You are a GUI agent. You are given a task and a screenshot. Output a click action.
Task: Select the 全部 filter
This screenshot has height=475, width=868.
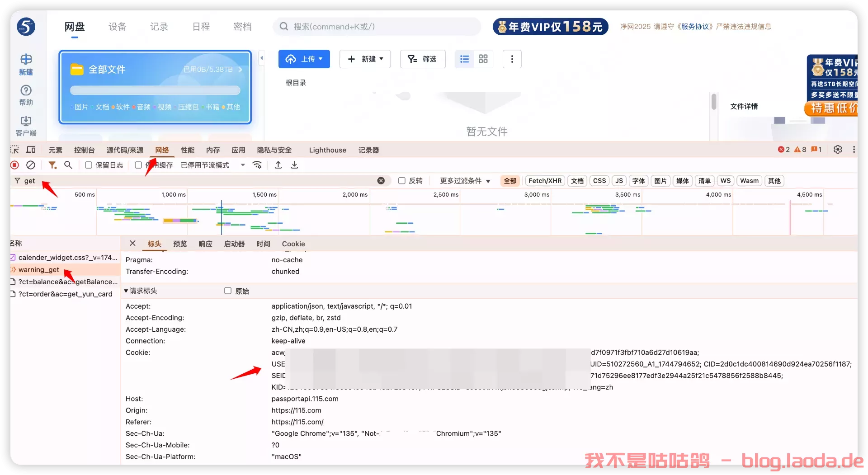pyautogui.click(x=510, y=181)
